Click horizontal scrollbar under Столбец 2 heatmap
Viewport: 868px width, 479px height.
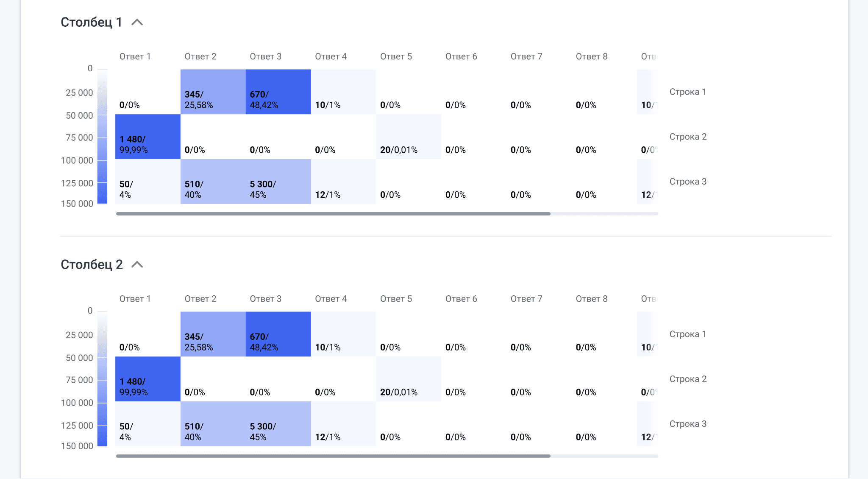coord(333,456)
